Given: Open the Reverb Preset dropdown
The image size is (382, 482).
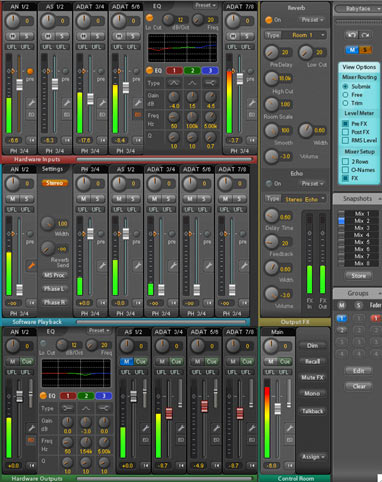Looking at the screenshot, I should (312, 20).
